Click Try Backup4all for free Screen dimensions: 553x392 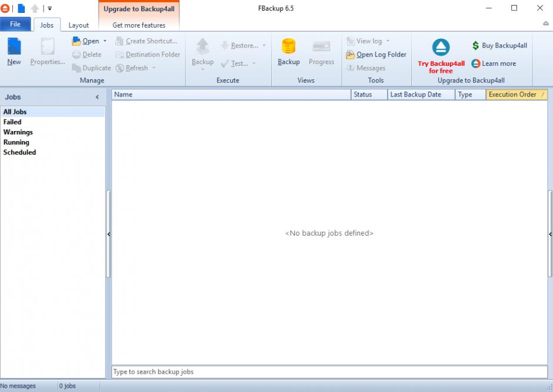[x=441, y=56]
